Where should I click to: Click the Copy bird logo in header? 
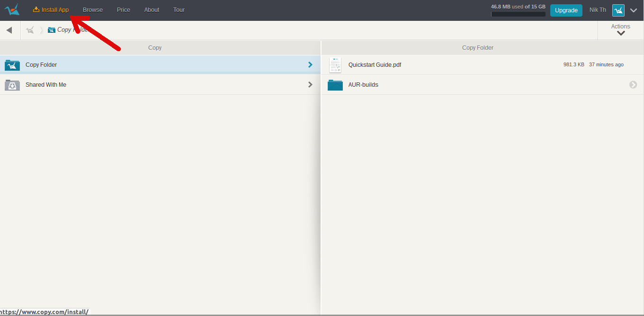pos(12,10)
